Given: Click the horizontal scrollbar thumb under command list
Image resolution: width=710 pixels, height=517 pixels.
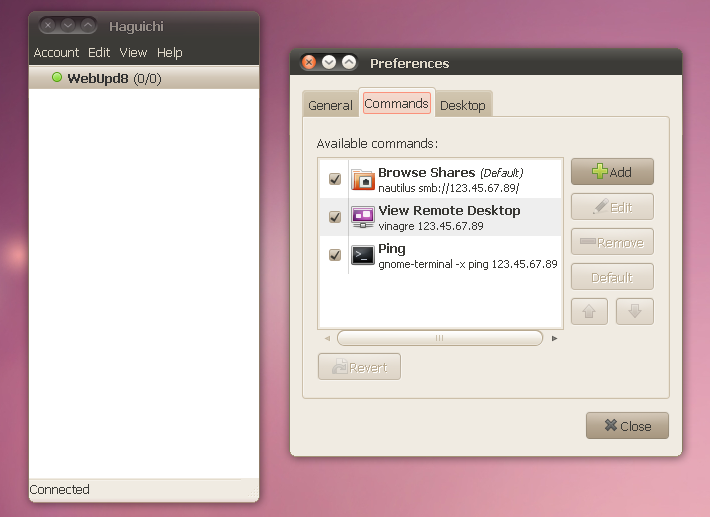Looking at the screenshot, I should coord(440,338).
